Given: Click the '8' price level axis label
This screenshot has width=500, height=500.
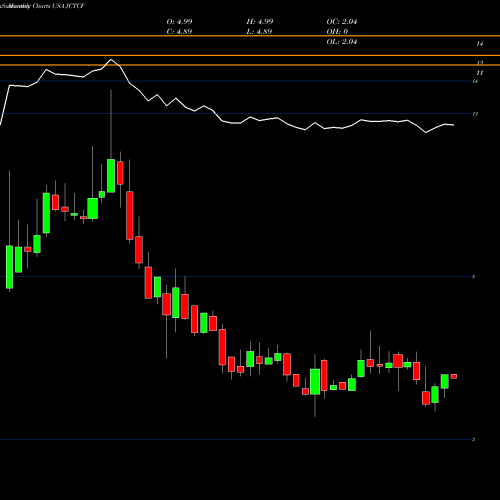Looking at the screenshot, I should coord(474,277).
